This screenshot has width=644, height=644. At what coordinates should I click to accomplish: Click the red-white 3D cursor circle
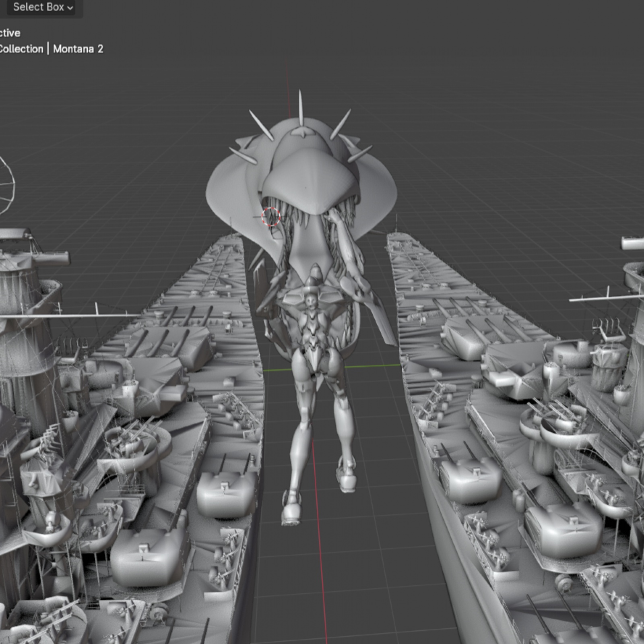point(270,217)
